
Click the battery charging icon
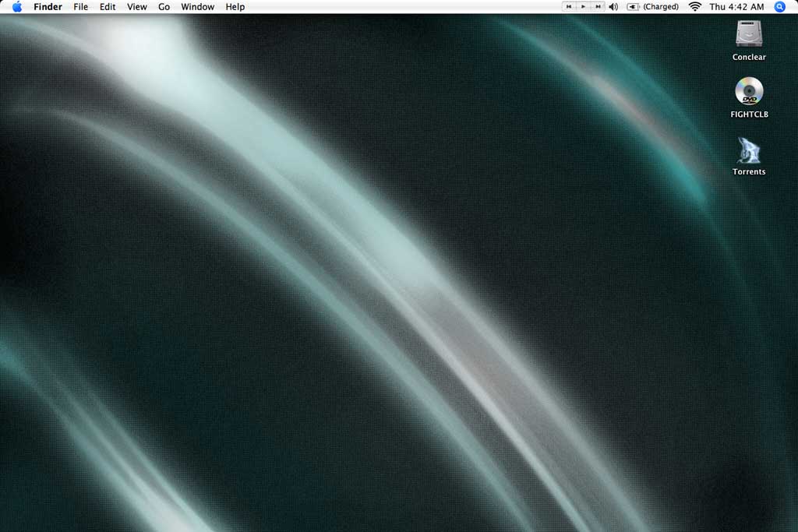[633, 7]
